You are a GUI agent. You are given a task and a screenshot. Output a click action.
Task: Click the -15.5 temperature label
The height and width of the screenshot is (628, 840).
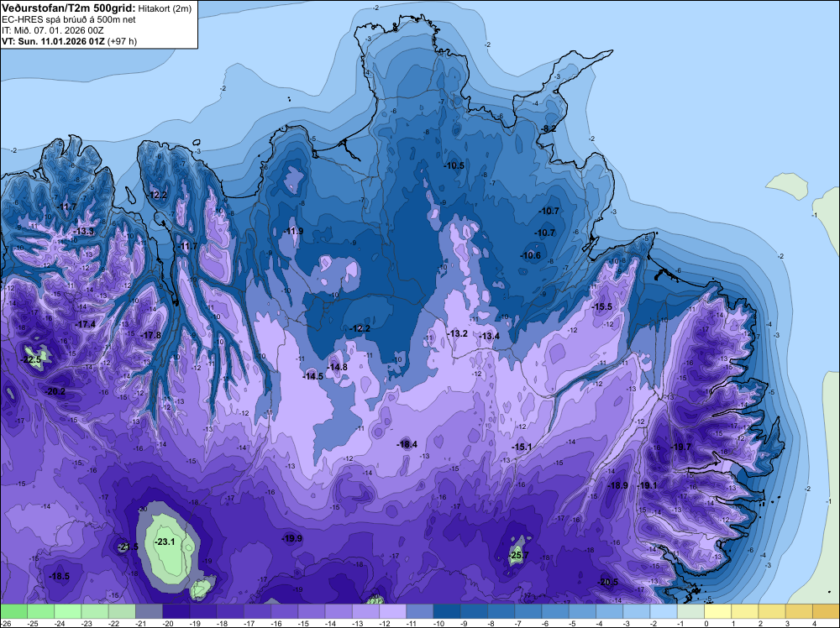click(x=601, y=306)
